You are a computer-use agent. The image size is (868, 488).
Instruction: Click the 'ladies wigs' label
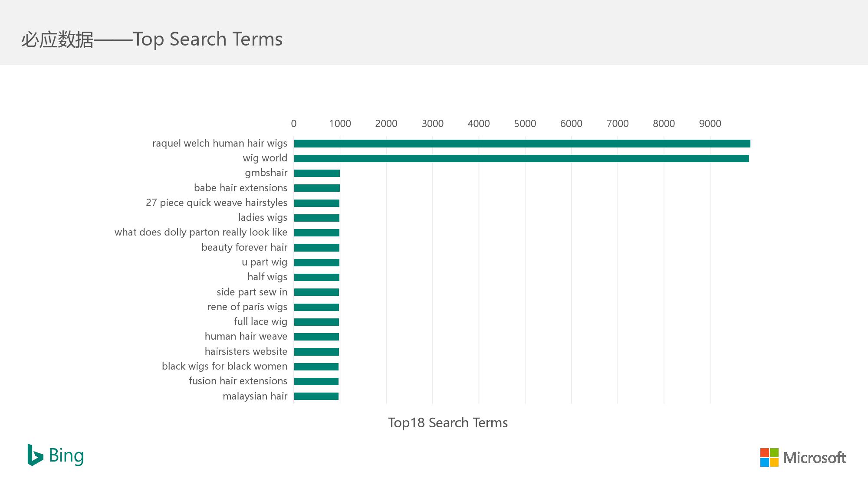(x=263, y=218)
